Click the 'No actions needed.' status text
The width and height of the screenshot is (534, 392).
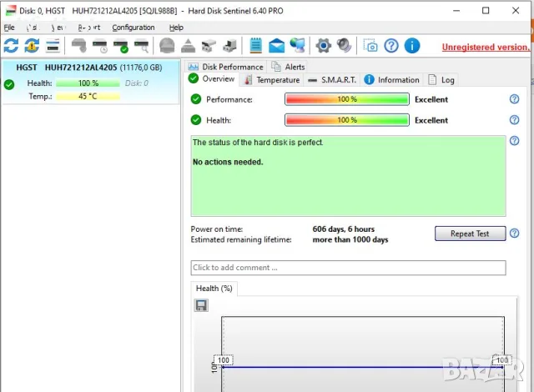click(228, 162)
